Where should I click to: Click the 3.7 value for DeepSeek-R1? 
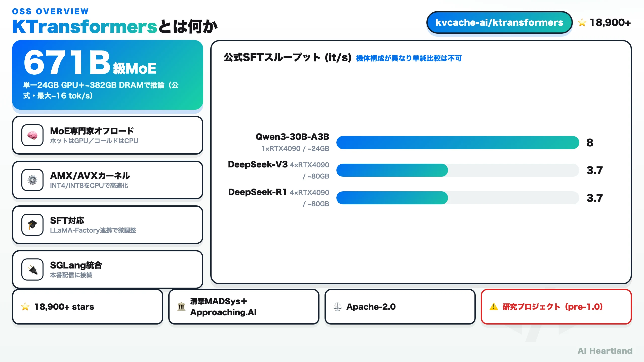click(595, 198)
